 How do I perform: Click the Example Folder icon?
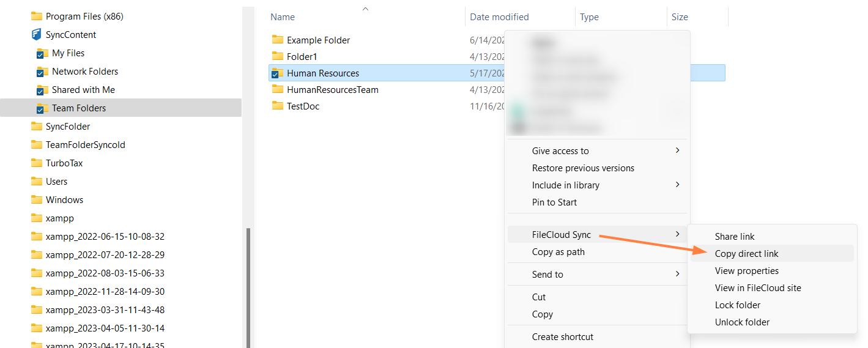click(278, 40)
